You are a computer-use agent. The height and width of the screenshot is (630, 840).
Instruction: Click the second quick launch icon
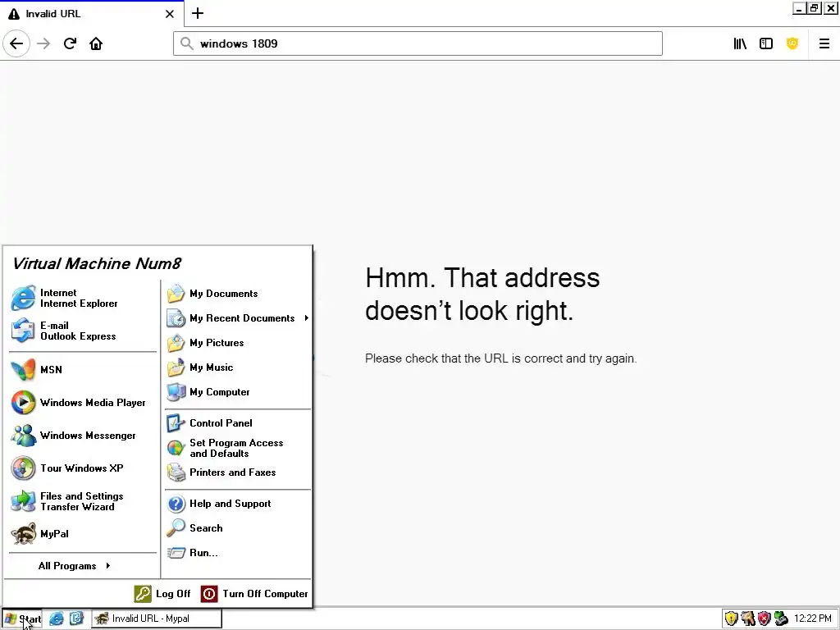[76, 619]
